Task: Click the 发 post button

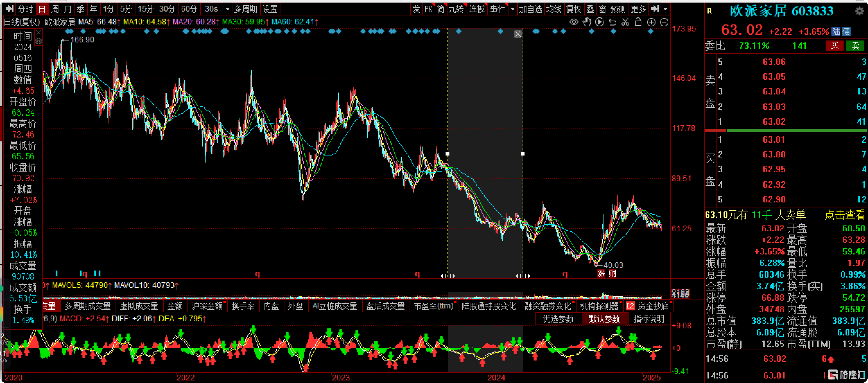Action: 416,9
